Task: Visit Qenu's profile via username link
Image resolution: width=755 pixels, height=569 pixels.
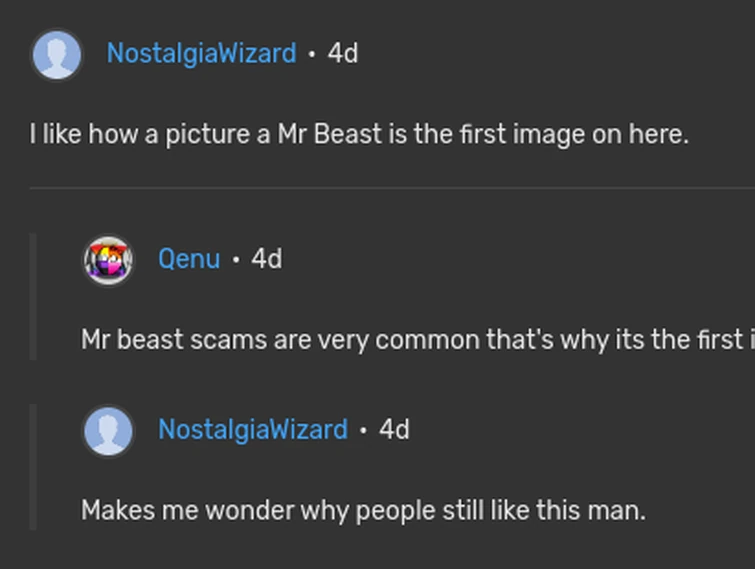Action: tap(189, 259)
